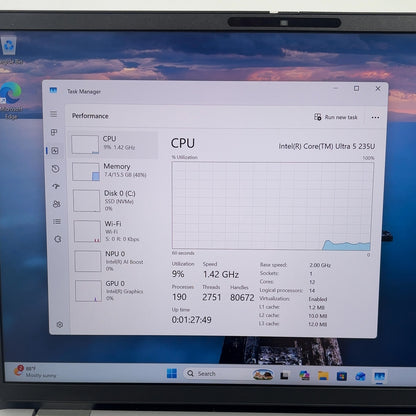Click Run new task button

coord(336,117)
